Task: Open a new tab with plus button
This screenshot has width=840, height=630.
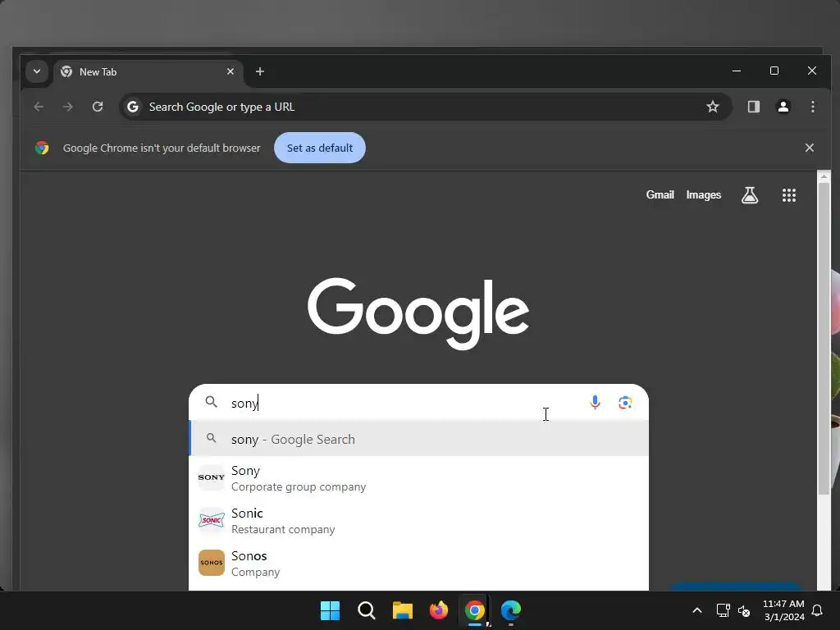Action: coord(260,71)
